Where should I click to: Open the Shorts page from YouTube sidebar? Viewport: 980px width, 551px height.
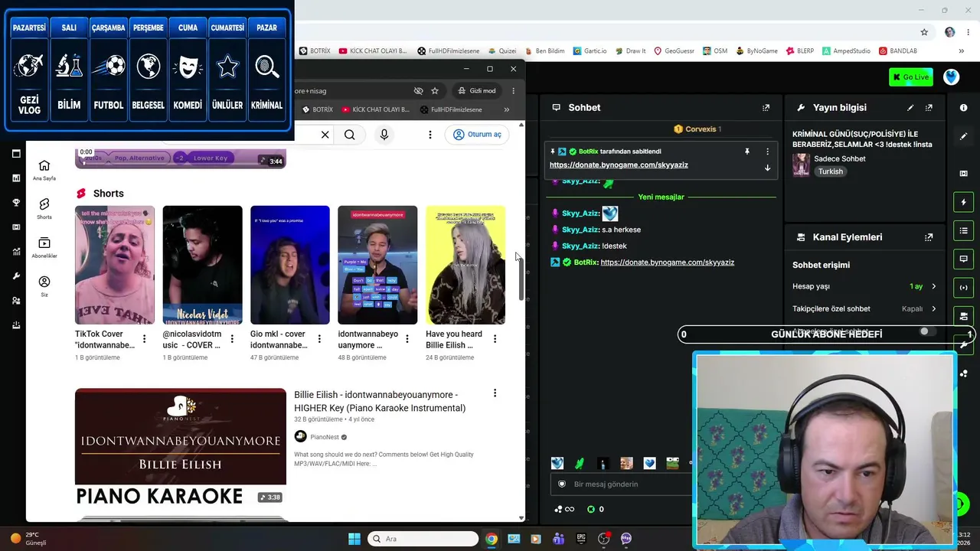(x=44, y=208)
